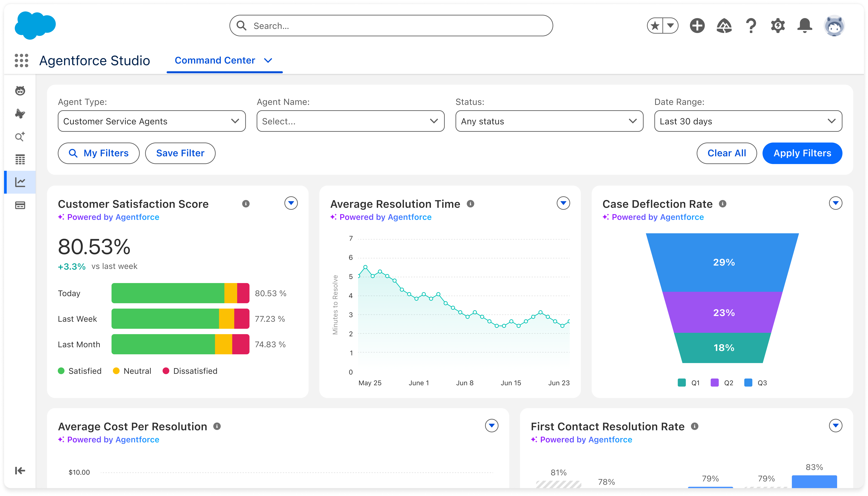Open the notifications bell
This screenshot has width=868, height=496.
coord(805,26)
